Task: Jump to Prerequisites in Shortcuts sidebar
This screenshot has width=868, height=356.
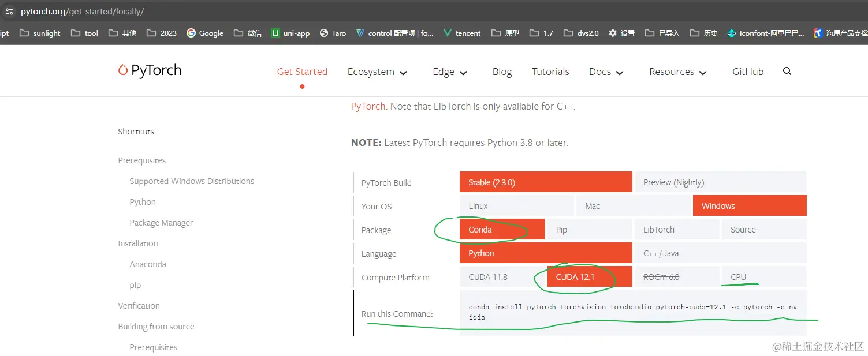Action: [x=141, y=160]
